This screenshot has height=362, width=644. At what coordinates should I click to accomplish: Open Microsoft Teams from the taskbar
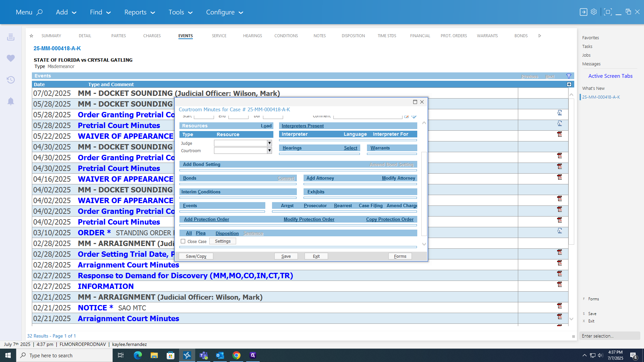(x=204, y=355)
